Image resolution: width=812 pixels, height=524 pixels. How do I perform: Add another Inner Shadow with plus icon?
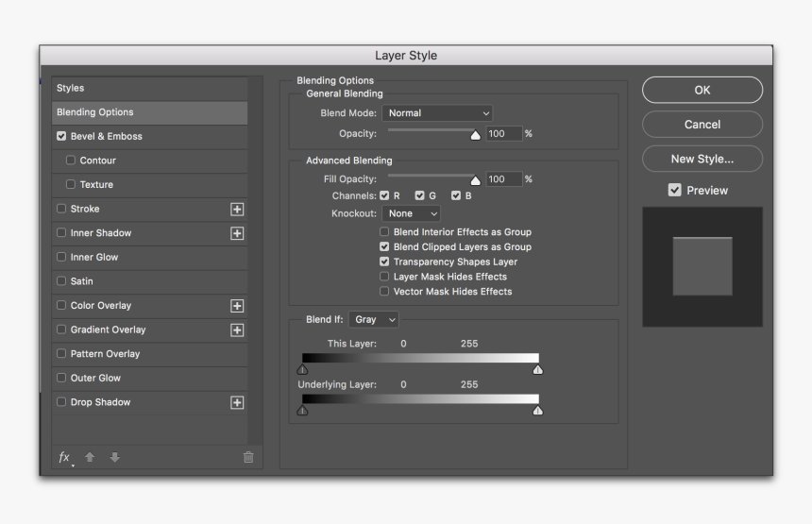pos(237,233)
